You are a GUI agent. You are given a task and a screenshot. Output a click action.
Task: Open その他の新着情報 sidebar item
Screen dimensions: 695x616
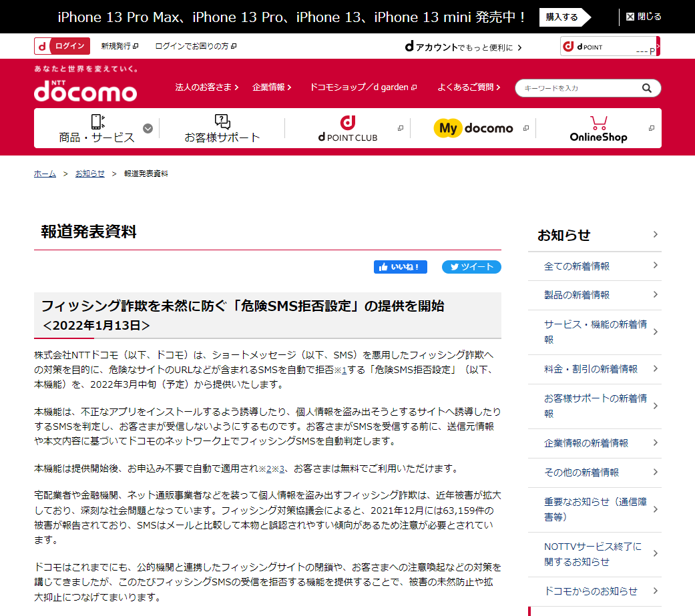coord(595,473)
